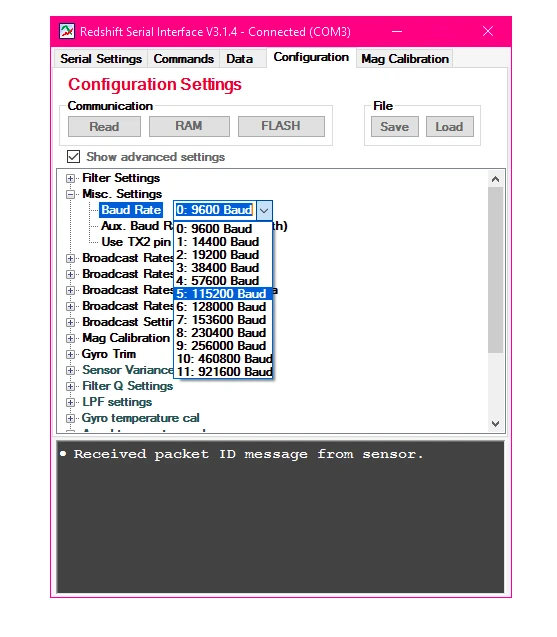557x637 pixels.
Task: Open the Commands tab
Action: (x=184, y=58)
